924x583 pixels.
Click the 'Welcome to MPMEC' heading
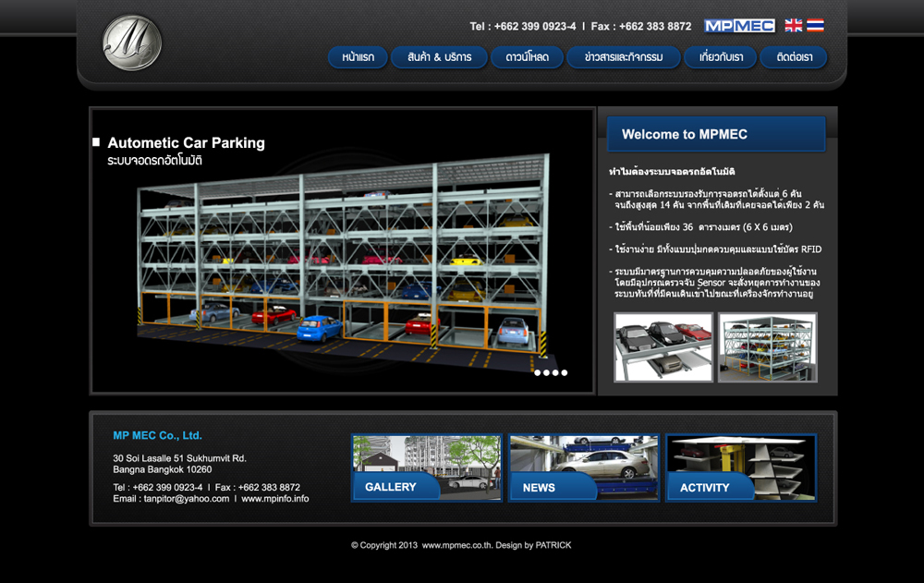684,134
